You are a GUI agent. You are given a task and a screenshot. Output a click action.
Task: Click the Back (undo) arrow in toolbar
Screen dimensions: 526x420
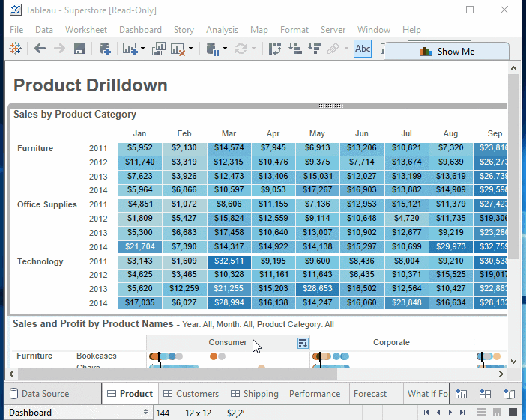click(40, 49)
